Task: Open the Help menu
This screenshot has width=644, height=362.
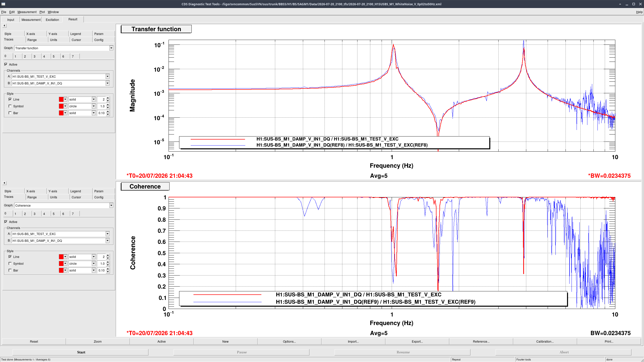Action: point(639,12)
